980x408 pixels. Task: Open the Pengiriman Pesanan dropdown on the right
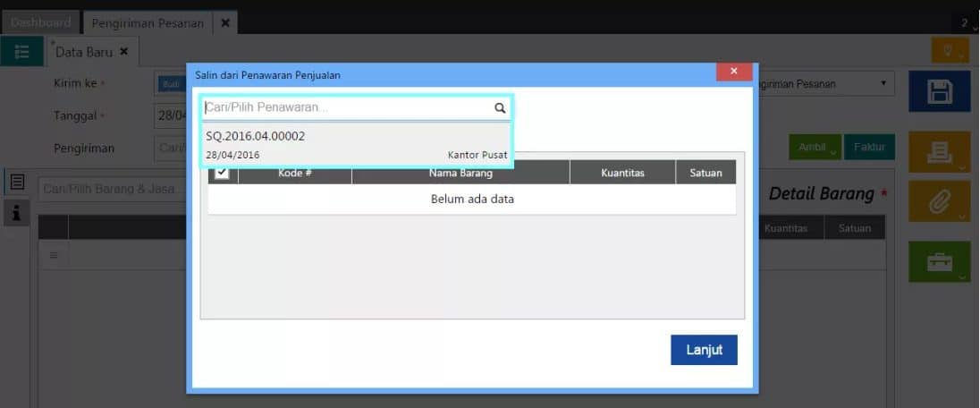(x=821, y=83)
